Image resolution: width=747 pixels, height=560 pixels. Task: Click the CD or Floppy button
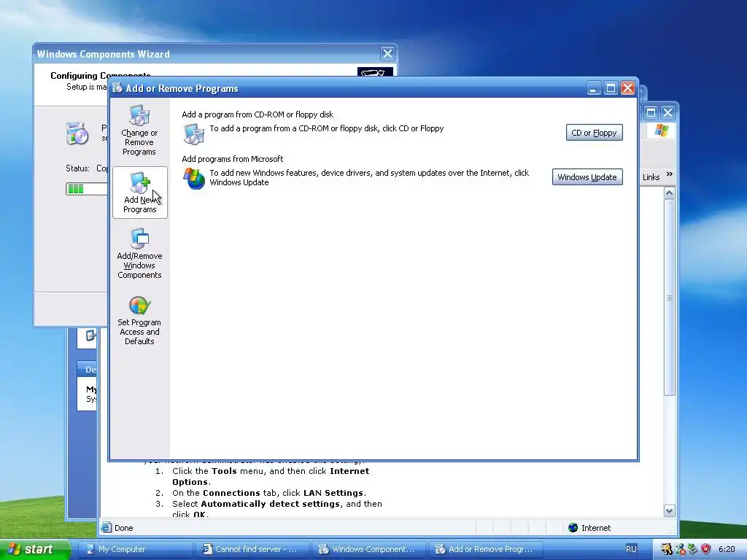coord(594,133)
